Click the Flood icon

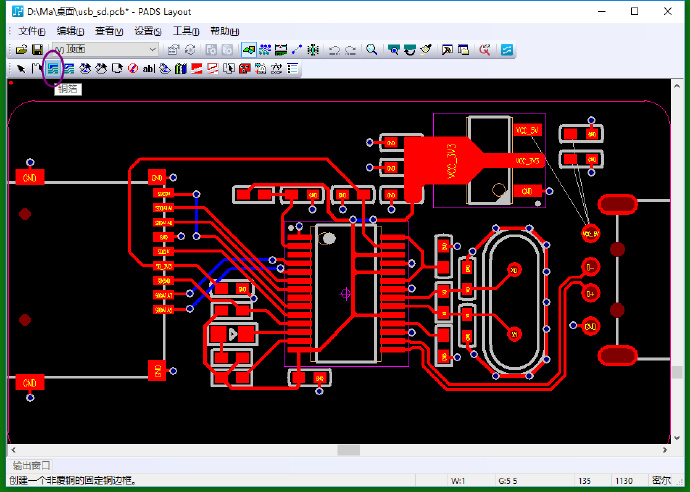click(x=165, y=69)
